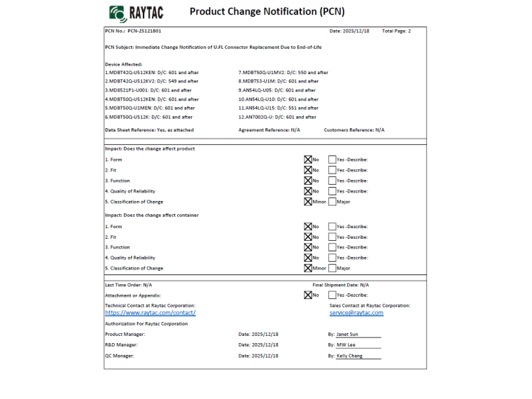Viewport: 532px width, 399px height.
Task: Uncheck 'No' for Attachment or Appendix
Action: 308,295
